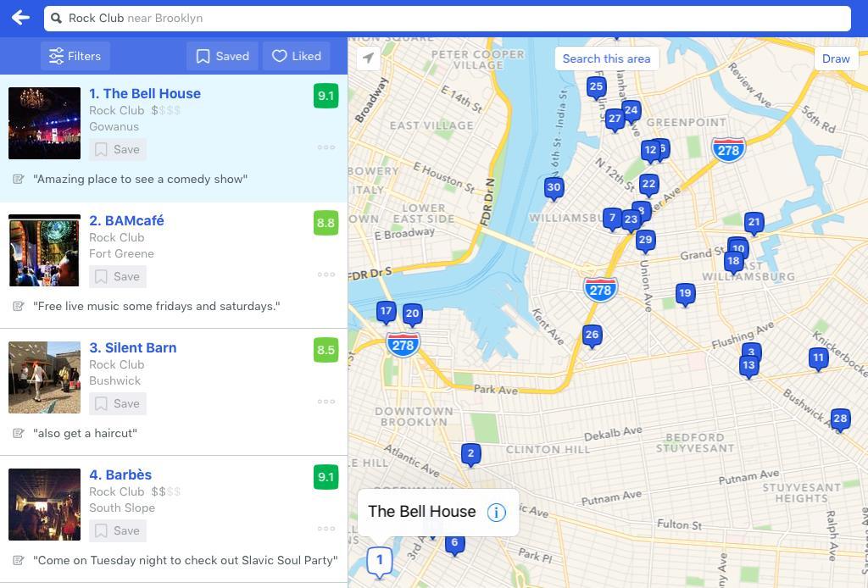Click The Bell House map callout label
Image resolution: width=868 pixels, height=588 pixels.
[422, 512]
